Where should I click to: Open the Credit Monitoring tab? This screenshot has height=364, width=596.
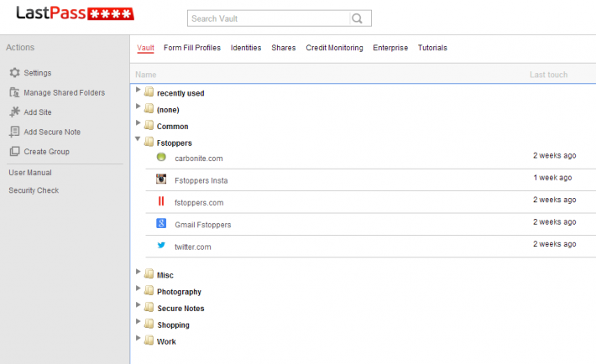click(334, 48)
